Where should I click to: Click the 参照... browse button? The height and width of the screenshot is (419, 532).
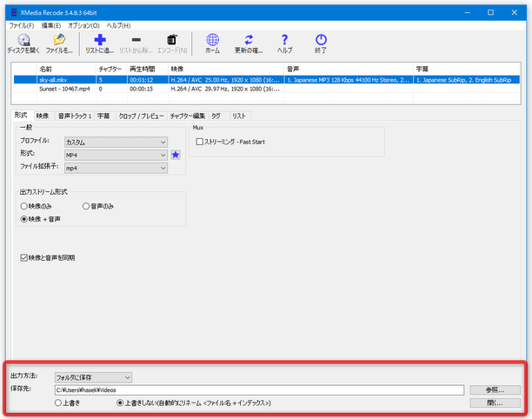tap(495, 390)
